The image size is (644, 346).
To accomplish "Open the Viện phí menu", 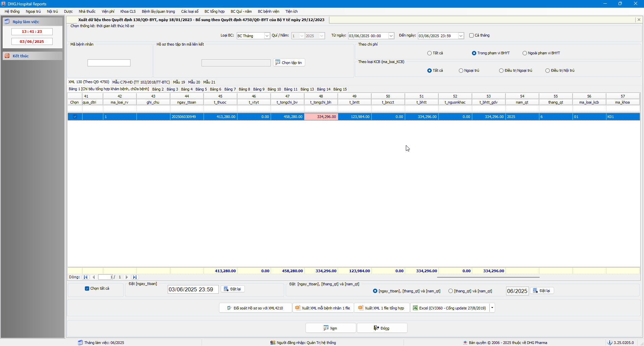I will click(108, 11).
